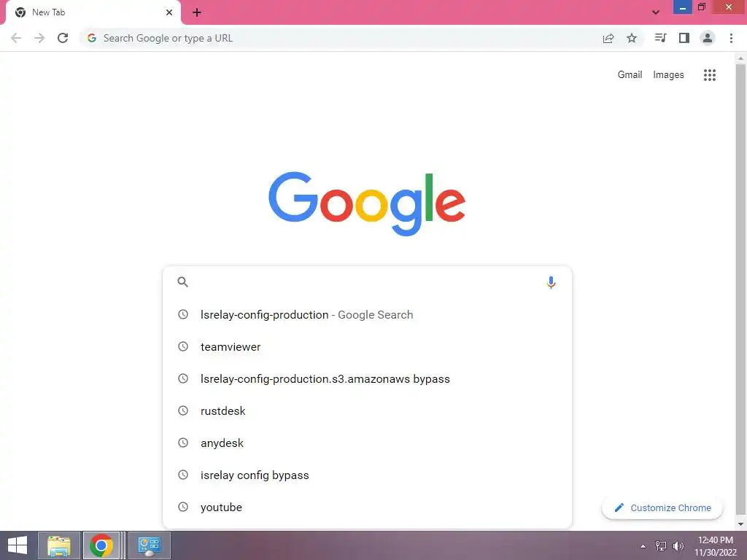Open the Google apps grid
The image size is (747, 560).
pyautogui.click(x=710, y=75)
